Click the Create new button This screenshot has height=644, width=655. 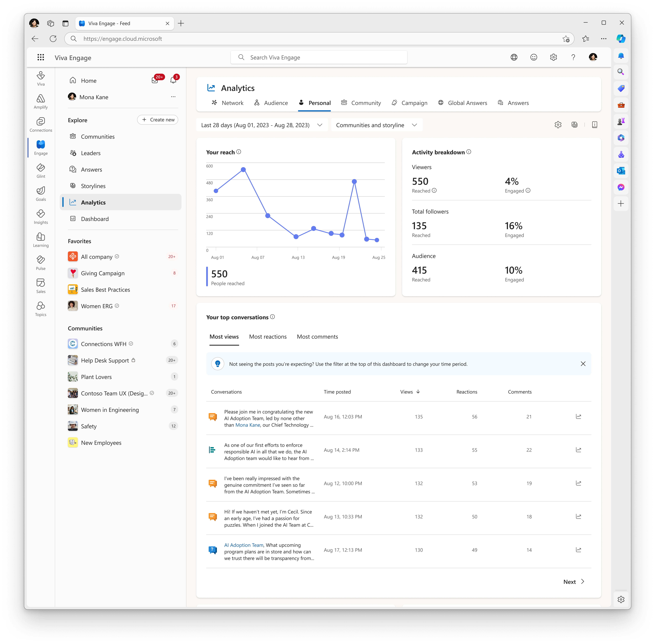pyautogui.click(x=158, y=120)
